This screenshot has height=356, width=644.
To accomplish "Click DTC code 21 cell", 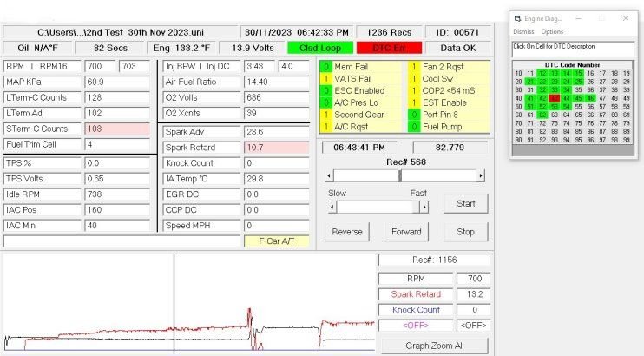I will click(x=529, y=82).
